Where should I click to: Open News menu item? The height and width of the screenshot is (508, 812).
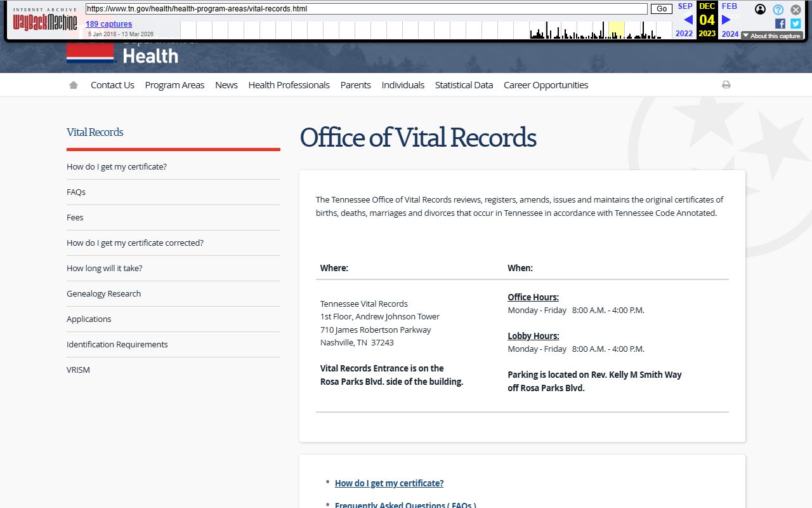click(x=226, y=85)
